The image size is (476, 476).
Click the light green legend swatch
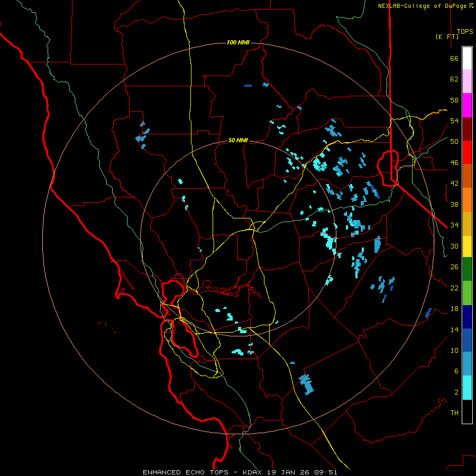point(467,293)
